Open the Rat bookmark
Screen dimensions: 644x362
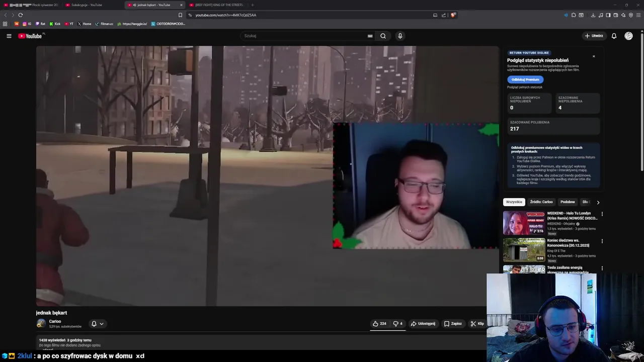point(40,24)
